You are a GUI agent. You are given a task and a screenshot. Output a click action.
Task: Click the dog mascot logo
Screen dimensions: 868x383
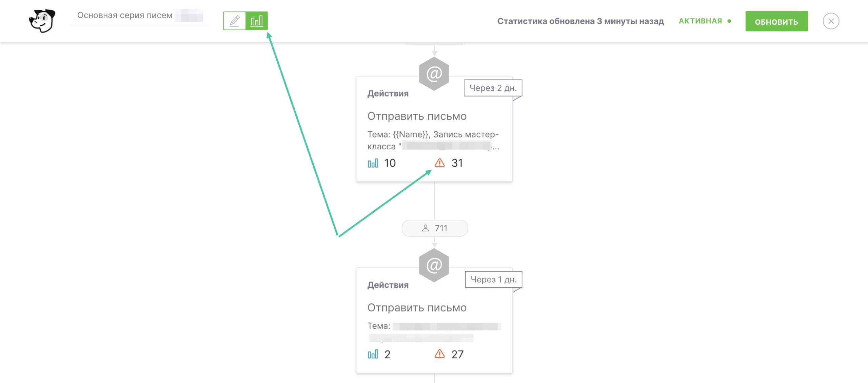pos(42,21)
